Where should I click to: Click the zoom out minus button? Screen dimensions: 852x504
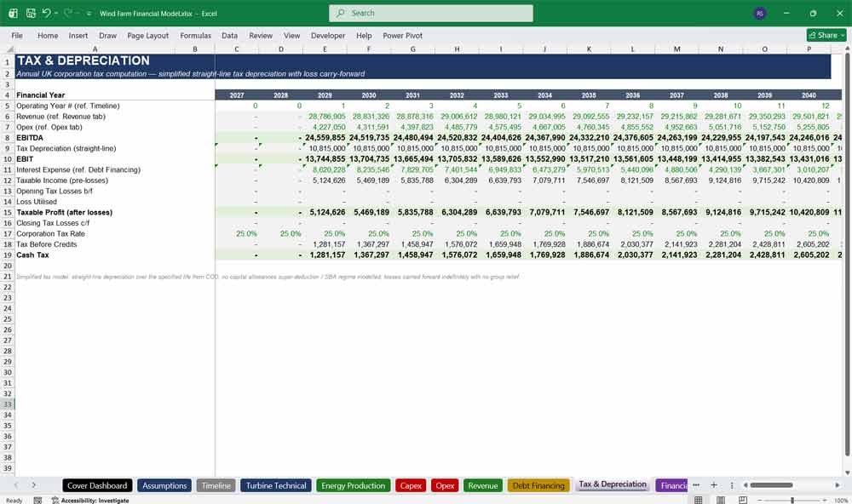[x=760, y=500]
